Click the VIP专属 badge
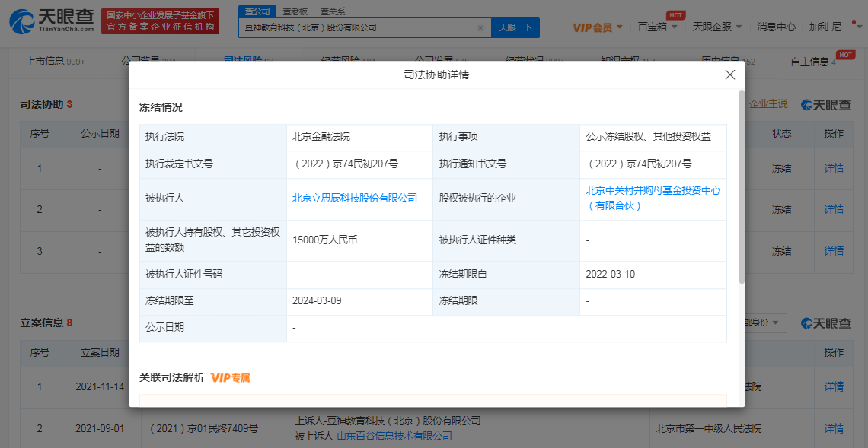This screenshot has height=448, width=868. [230, 378]
